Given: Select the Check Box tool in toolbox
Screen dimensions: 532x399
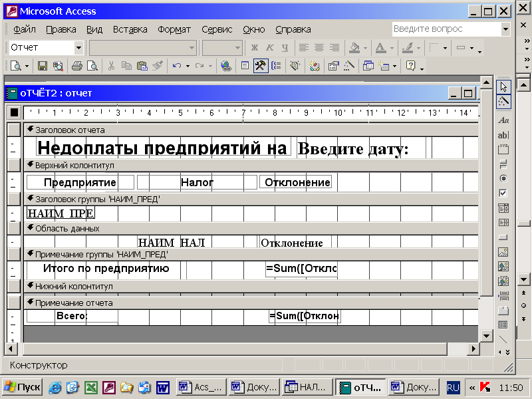Looking at the screenshot, I should 503,193.
